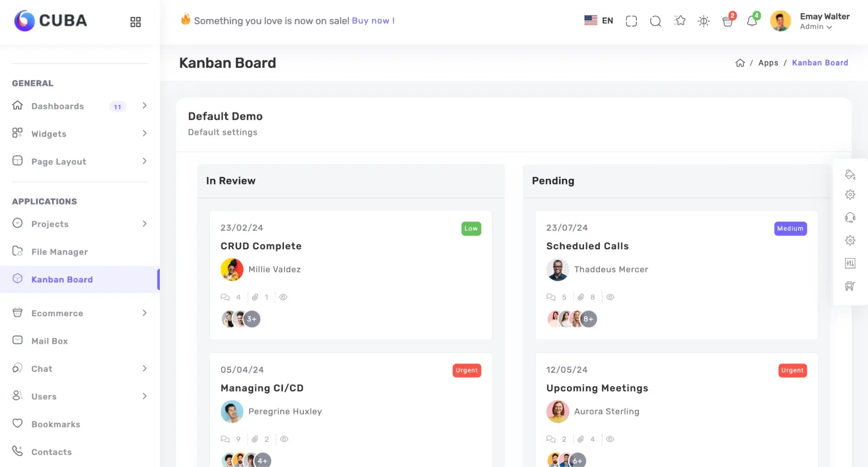
Task: Toggle the eye icon on Upcoming Meetings
Action: pyautogui.click(x=610, y=439)
